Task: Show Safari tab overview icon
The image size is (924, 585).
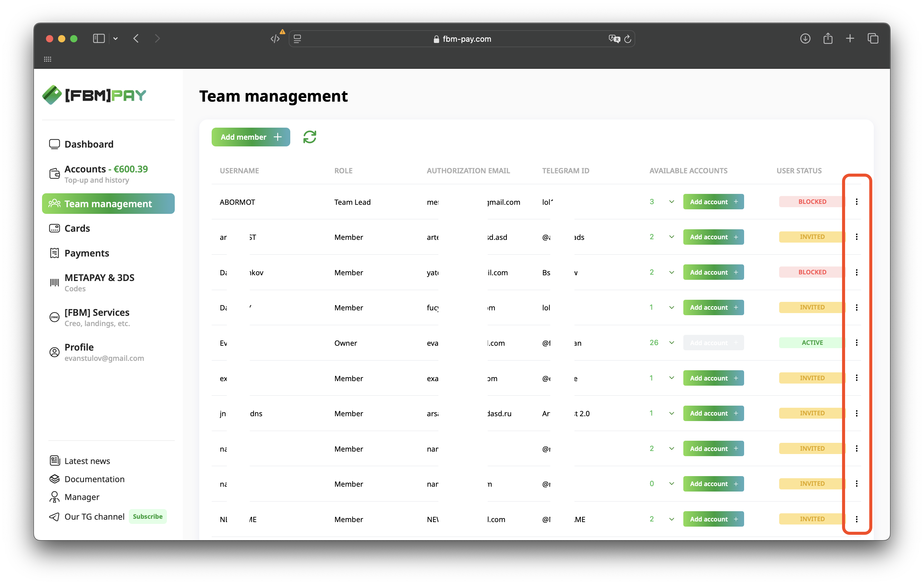Action: [873, 39]
